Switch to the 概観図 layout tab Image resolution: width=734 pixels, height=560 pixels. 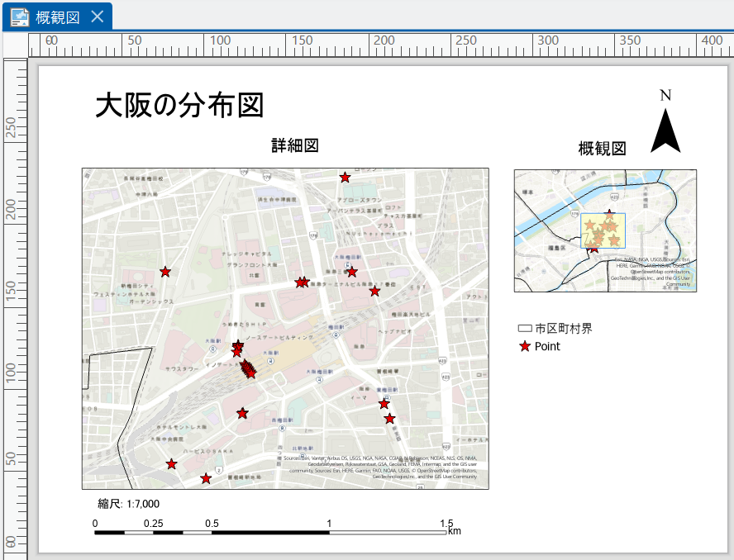(x=58, y=17)
